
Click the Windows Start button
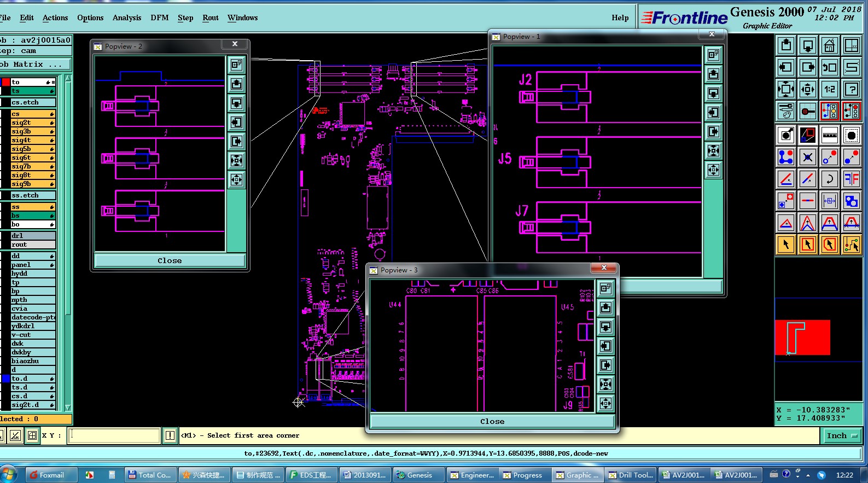click(9, 474)
